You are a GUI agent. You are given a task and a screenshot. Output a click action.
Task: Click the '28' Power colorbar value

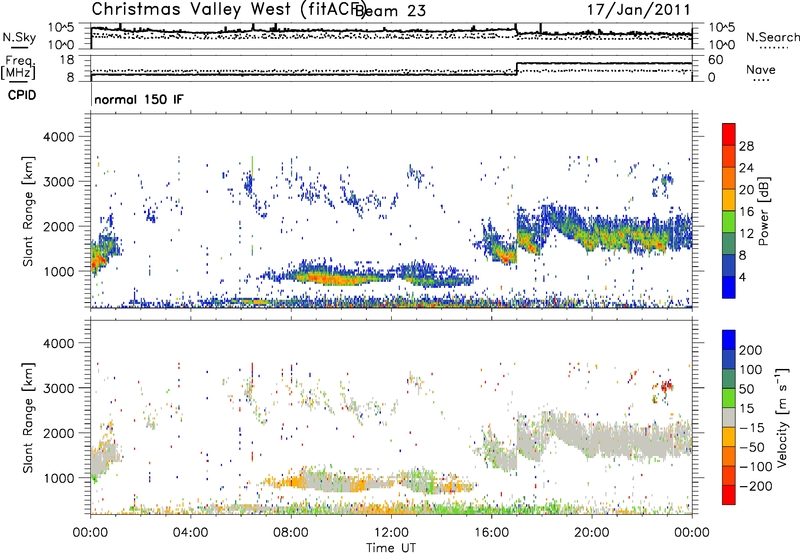click(x=746, y=146)
